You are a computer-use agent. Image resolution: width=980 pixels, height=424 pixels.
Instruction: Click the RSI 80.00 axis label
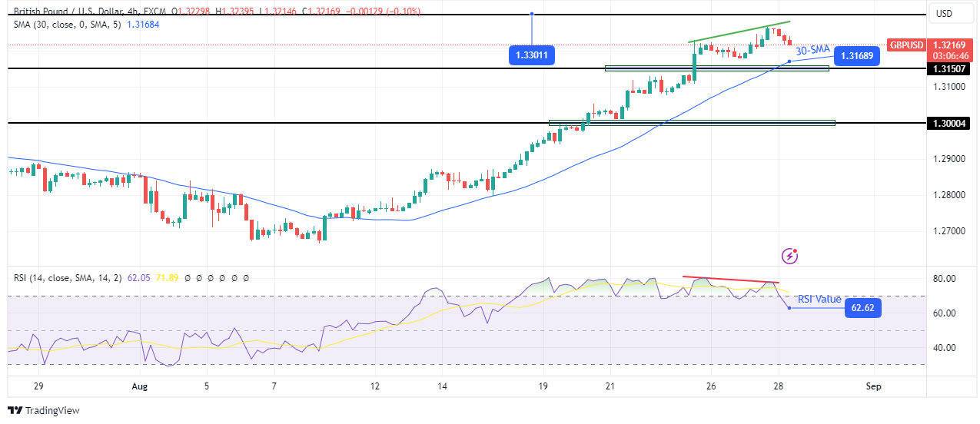point(945,278)
